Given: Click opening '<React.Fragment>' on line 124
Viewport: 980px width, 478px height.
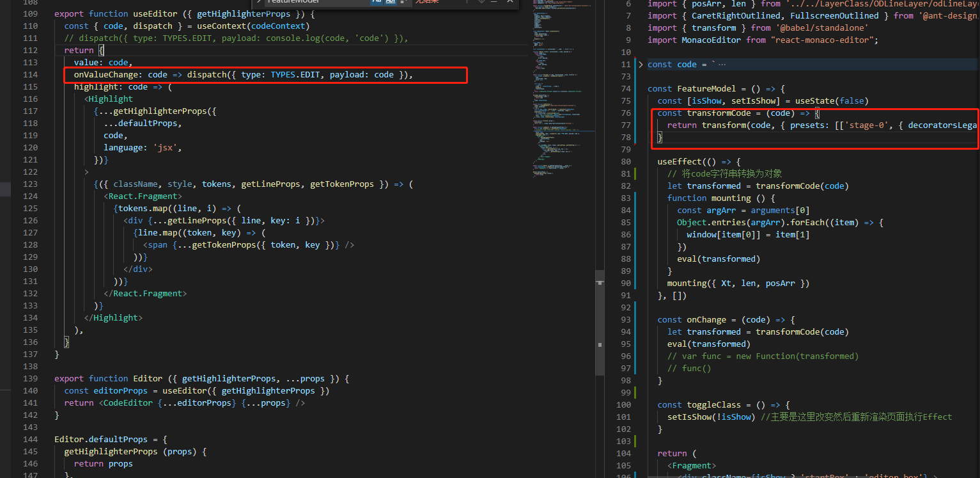Looking at the screenshot, I should [143, 196].
